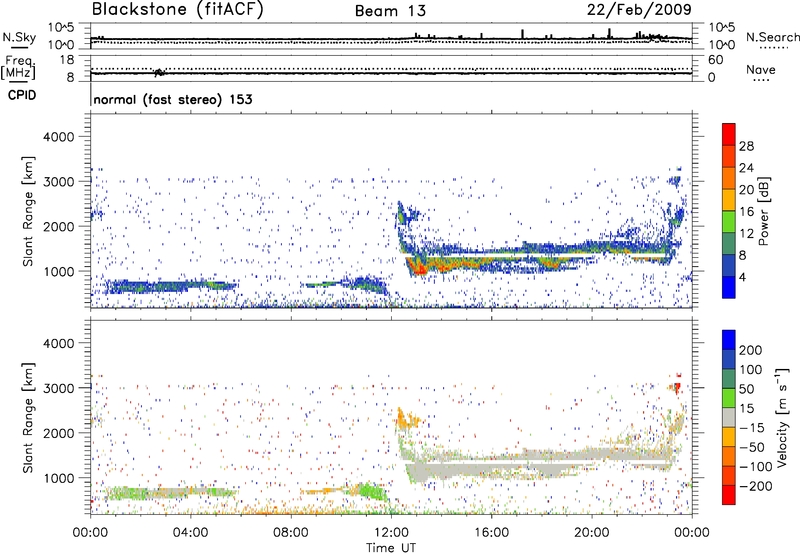Click the frequency disturbance near 02:45 UT
Viewport: 800px width, 554px height.
click(159, 72)
